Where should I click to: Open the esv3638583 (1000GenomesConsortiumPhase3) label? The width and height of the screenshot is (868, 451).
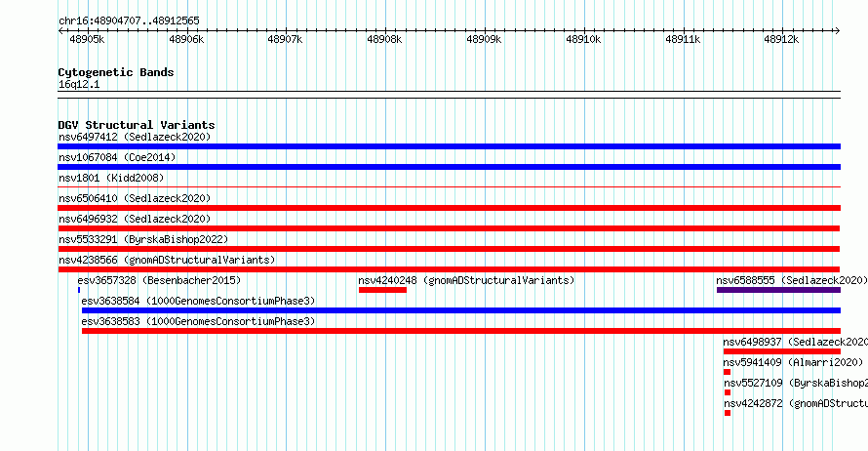[198, 321]
